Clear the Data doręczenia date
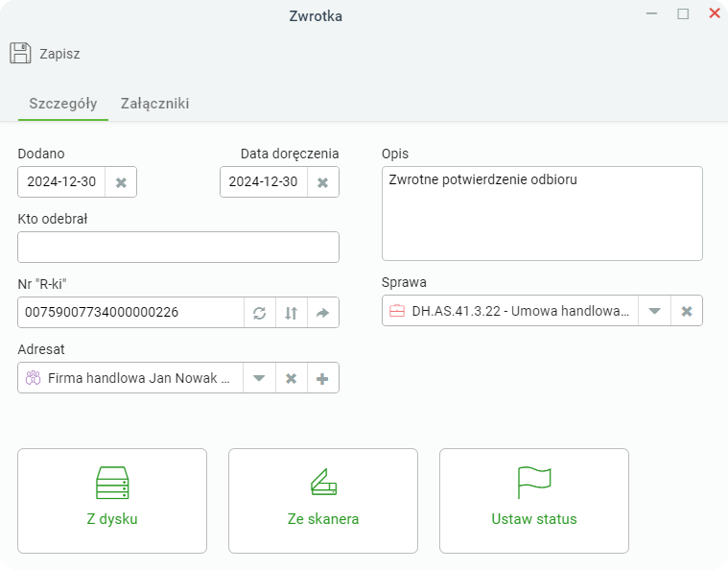 click(x=322, y=182)
